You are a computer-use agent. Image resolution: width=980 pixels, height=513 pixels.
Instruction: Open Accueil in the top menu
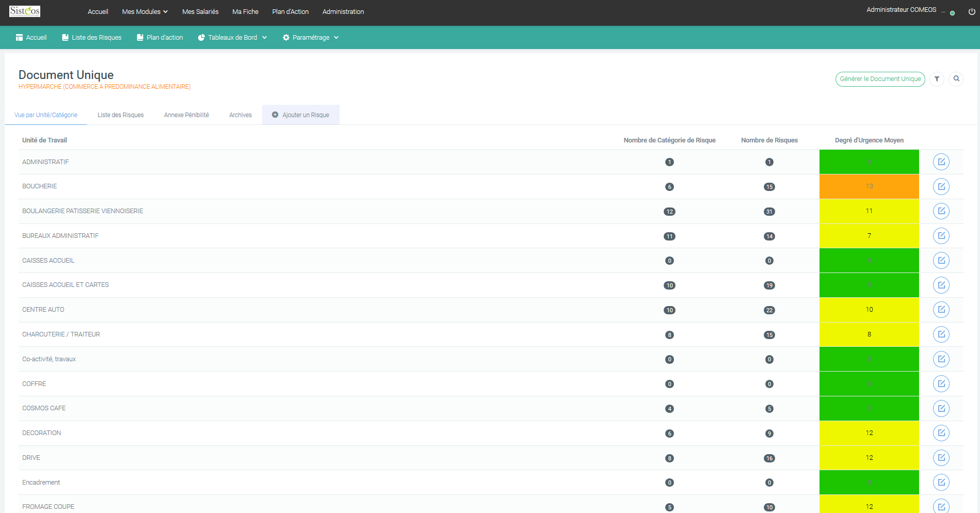point(98,12)
